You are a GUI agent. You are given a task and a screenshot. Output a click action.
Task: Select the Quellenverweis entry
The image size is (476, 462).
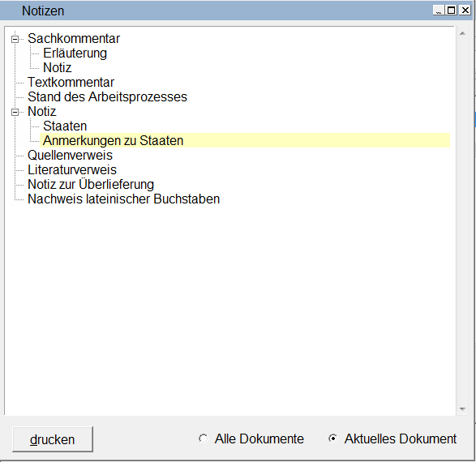70,155
